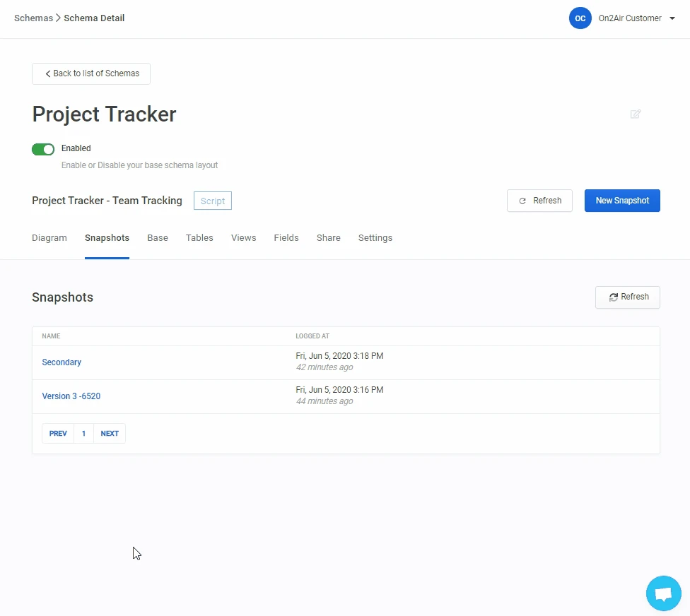The width and height of the screenshot is (690, 616).
Task: Open the Base tab
Action: (x=158, y=238)
